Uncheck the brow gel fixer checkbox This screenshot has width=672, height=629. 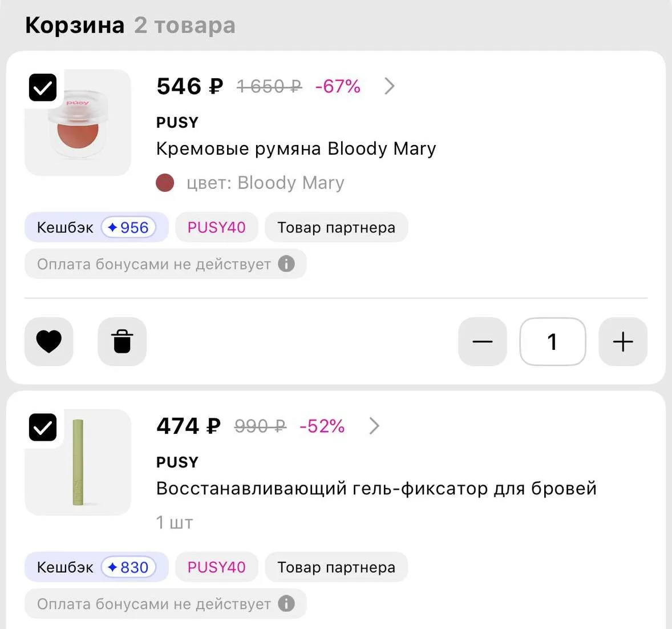coord(43,428)
